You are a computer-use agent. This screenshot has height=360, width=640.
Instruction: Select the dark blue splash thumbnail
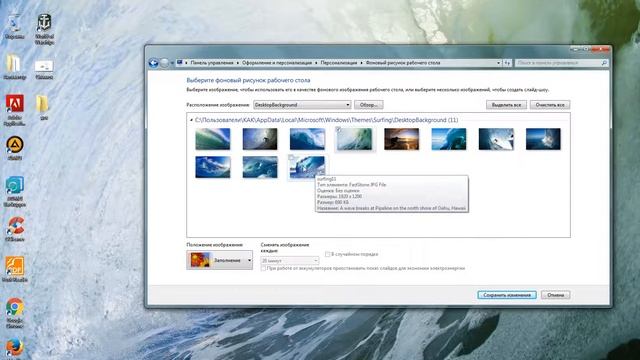[543, 139]
